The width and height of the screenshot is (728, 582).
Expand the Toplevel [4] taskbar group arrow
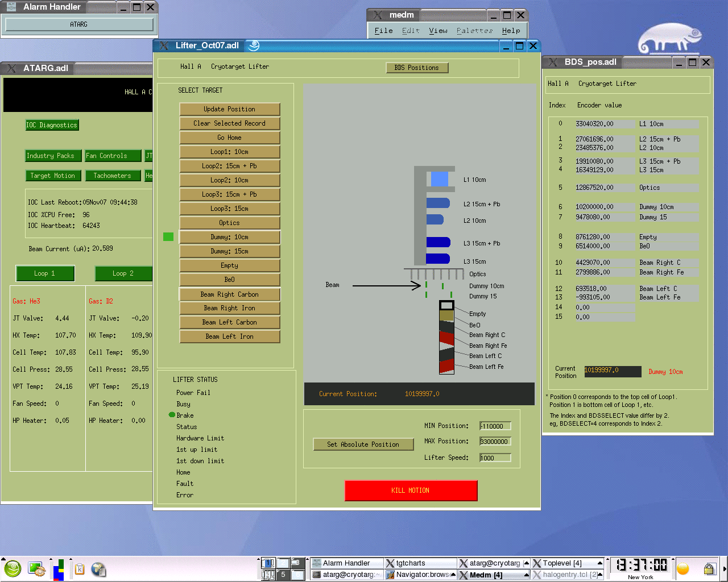tap(599, 563)
